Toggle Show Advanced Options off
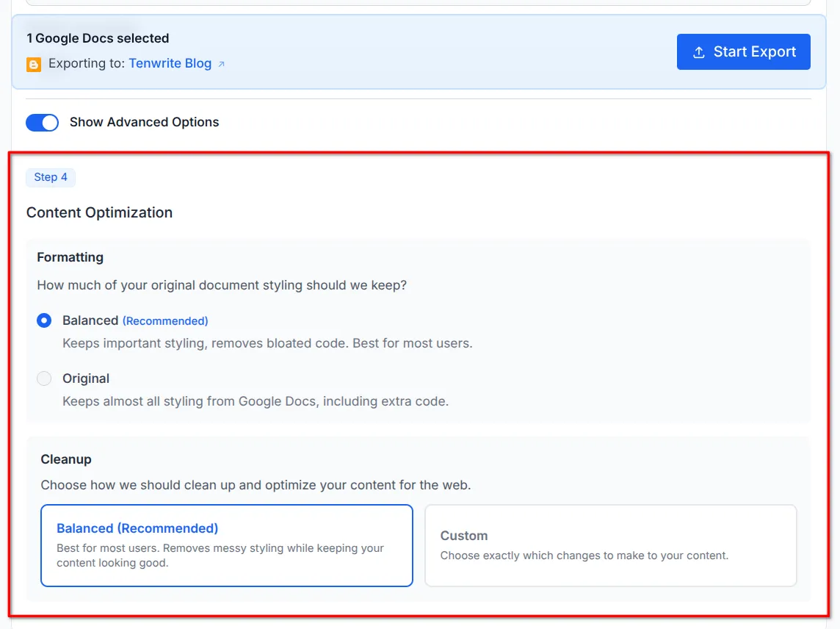 [x=42, y=122]
